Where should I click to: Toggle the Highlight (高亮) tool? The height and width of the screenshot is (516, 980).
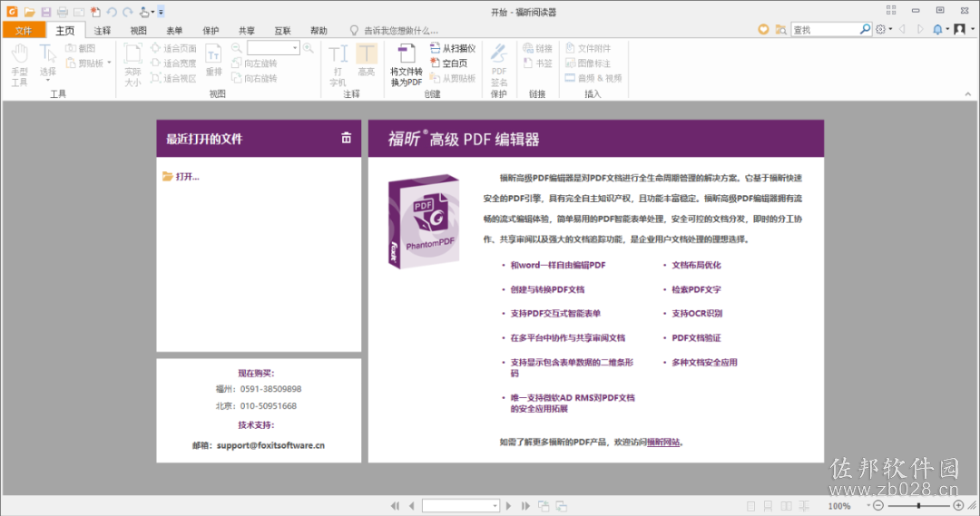tap(367, 60)
